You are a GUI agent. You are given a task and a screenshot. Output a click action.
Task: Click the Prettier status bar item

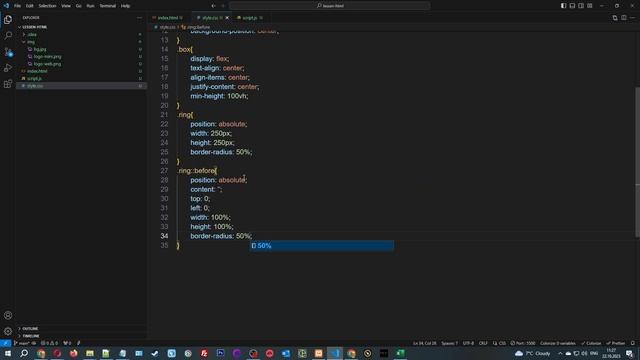616,343
